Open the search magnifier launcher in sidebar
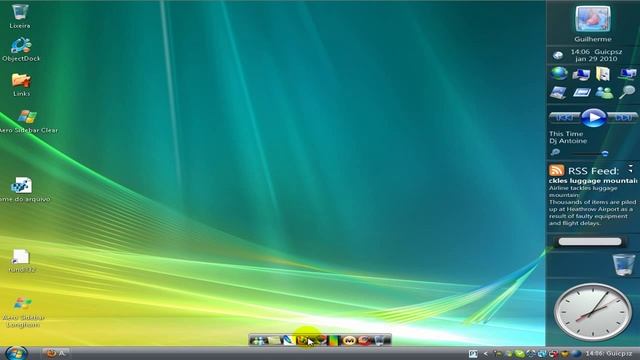Screen dimensions: 640x360 (627, 92)
